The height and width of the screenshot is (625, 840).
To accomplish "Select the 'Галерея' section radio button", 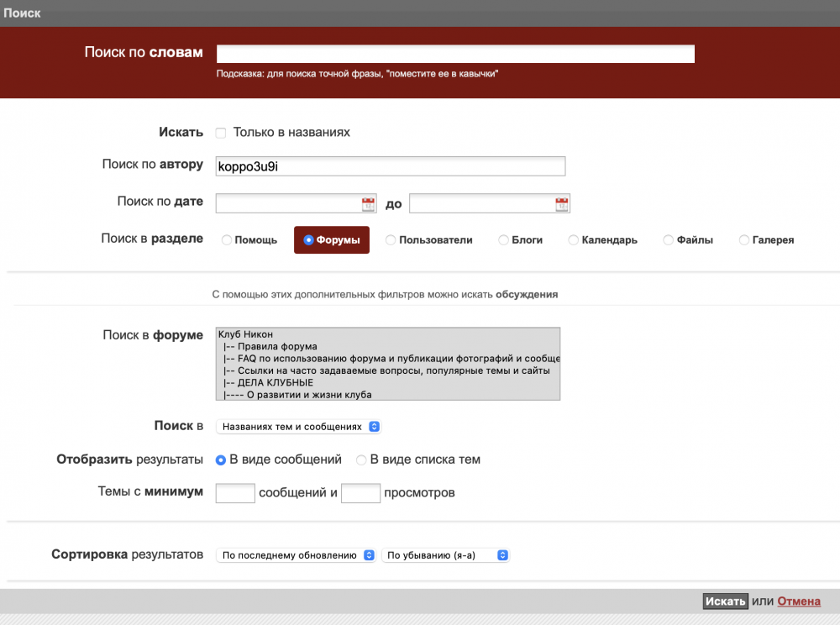I will (744, 240).
